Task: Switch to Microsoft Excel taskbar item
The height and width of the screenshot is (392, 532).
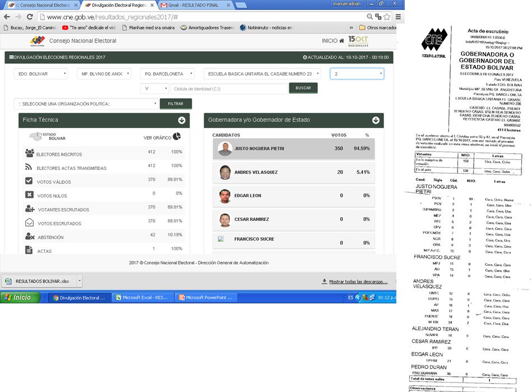Action: [142, 298]
